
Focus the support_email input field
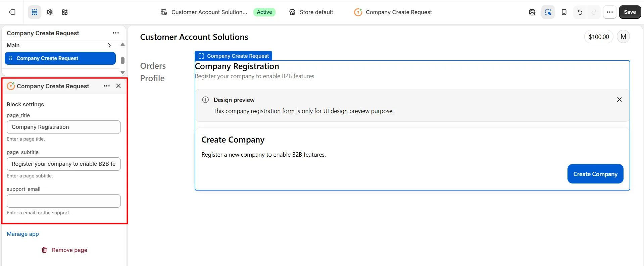point(64,201)
